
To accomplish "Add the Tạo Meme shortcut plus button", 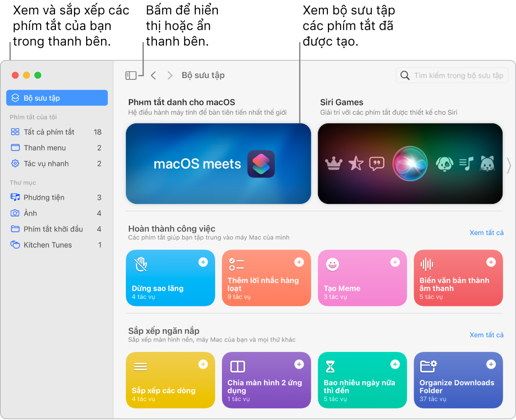I will pos(395,262).
